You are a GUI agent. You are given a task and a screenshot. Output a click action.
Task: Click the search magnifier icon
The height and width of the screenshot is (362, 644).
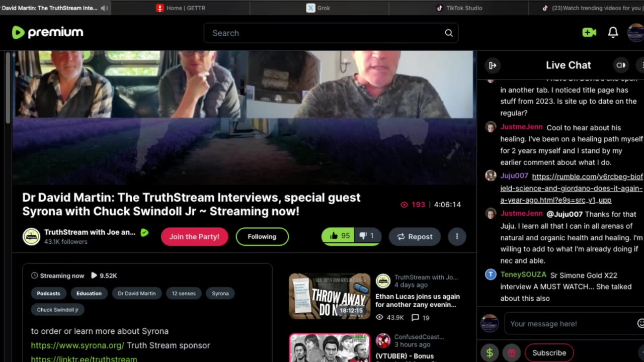pos(449,33)
